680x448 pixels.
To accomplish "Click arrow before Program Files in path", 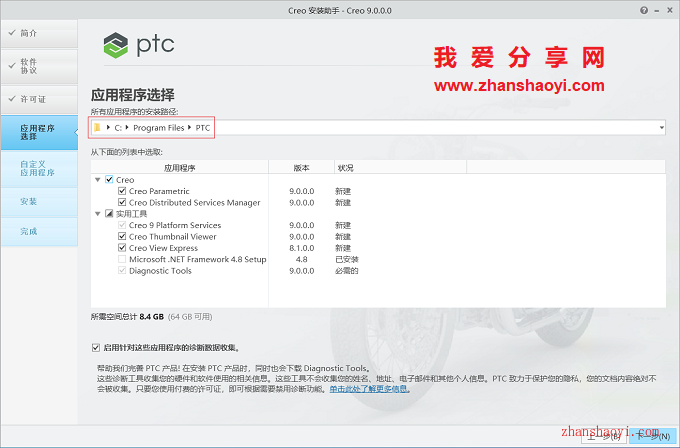I will [x=127, y=127].
